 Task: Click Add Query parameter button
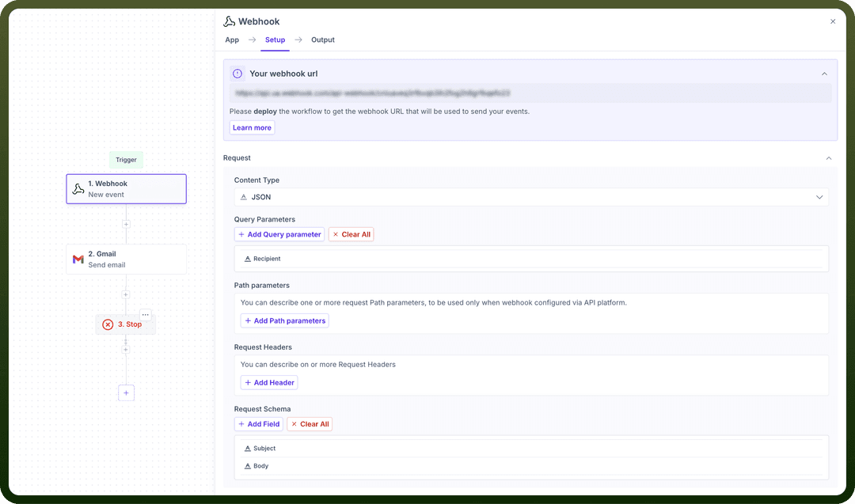(279, 234)
